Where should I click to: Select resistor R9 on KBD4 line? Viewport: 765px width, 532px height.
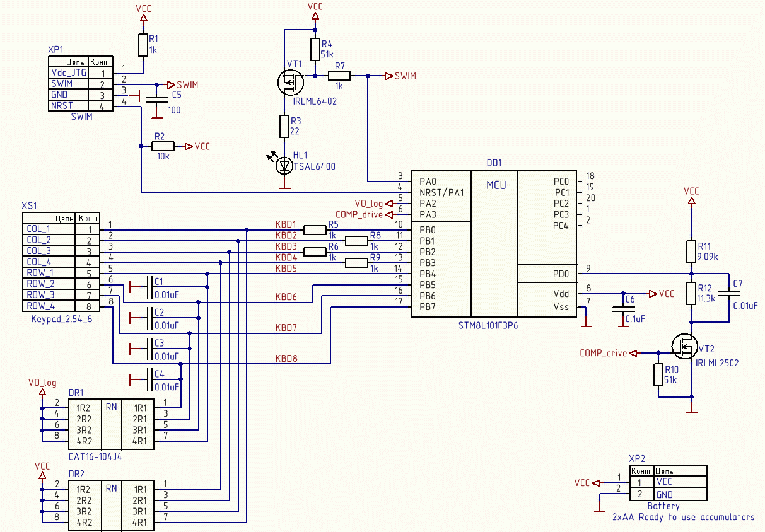356,262
